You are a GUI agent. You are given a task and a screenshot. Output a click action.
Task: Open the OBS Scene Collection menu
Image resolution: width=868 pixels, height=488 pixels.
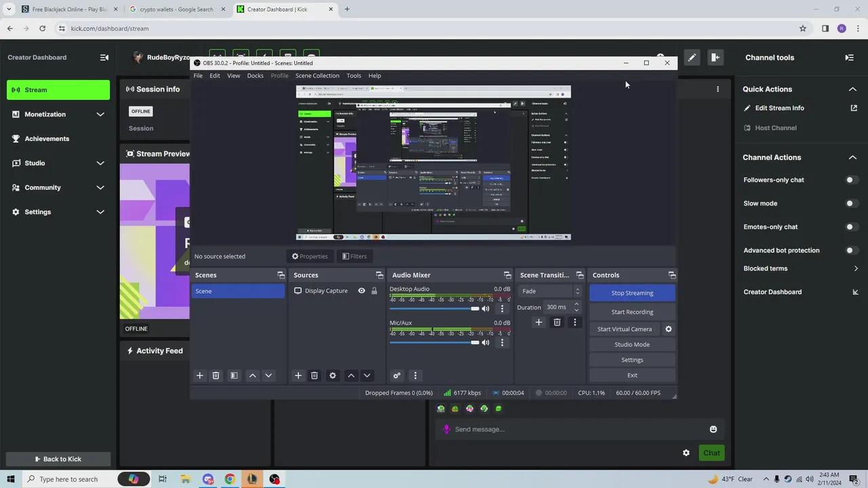click(x=317, y=76)
